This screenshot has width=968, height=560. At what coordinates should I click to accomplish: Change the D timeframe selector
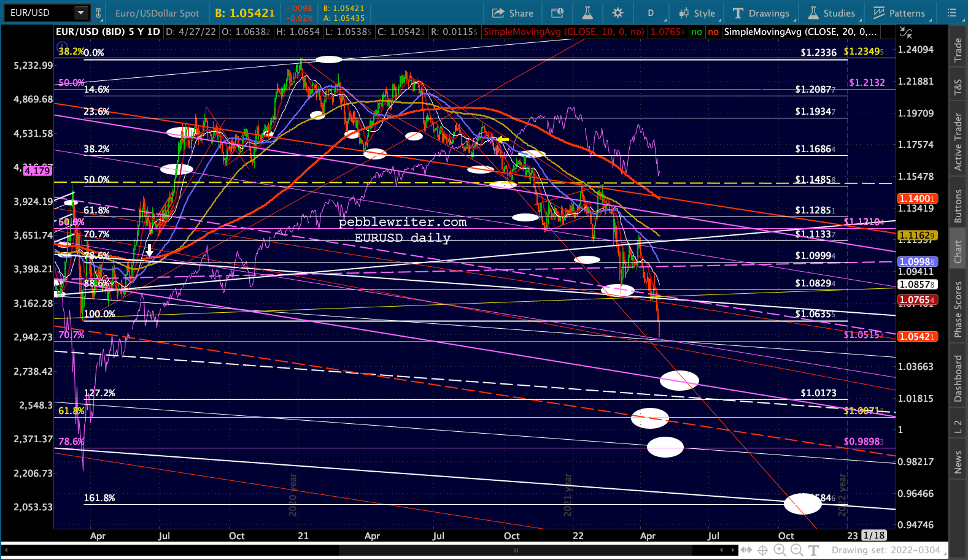[x=651, y=13]
